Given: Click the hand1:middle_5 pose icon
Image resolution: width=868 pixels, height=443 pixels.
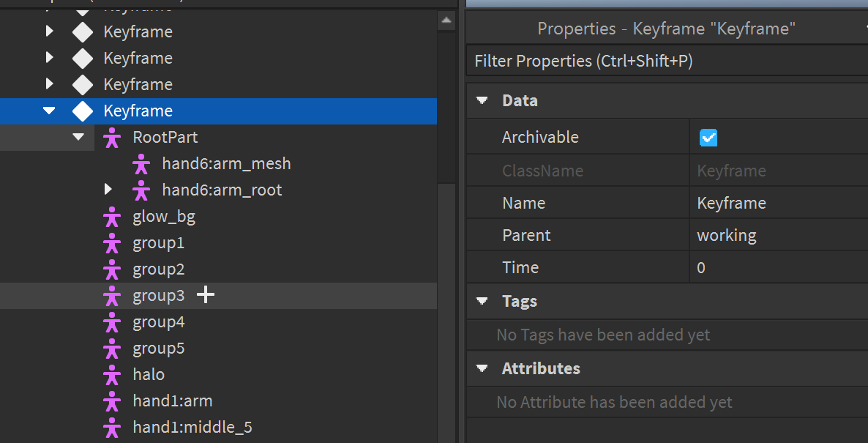Looking at the screenshot, I should [112, 428].
